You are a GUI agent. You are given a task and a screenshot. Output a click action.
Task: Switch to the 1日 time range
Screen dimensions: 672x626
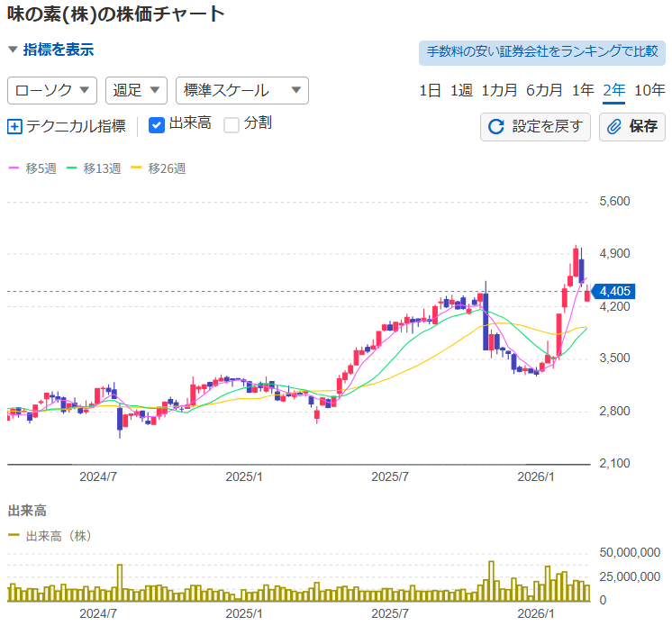(430, 90)
